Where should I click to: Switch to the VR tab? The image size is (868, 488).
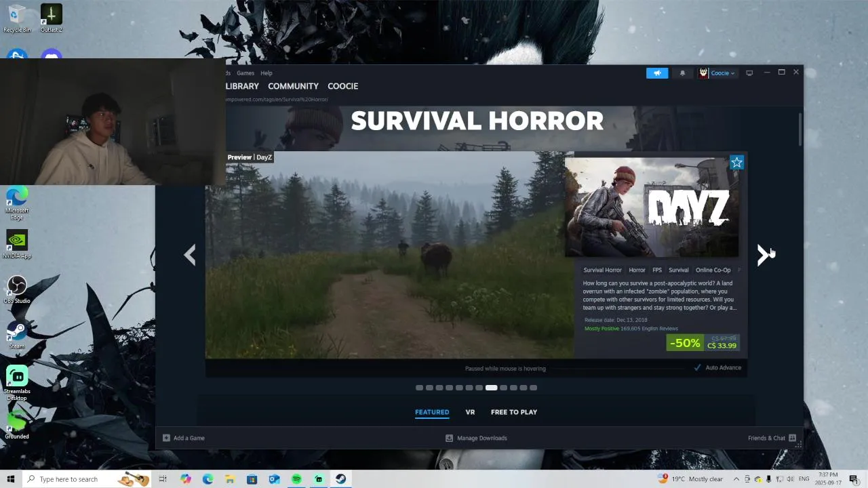coord(470,412)
